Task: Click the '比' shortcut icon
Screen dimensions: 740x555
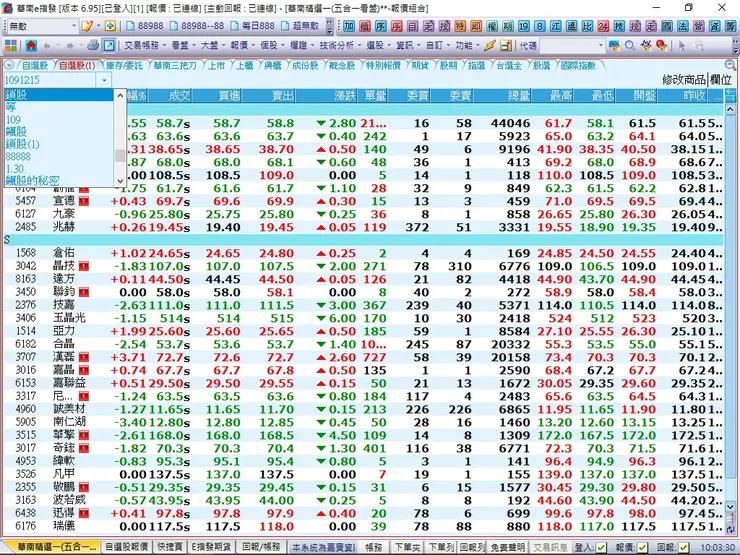Action: [x=587, y=26]
